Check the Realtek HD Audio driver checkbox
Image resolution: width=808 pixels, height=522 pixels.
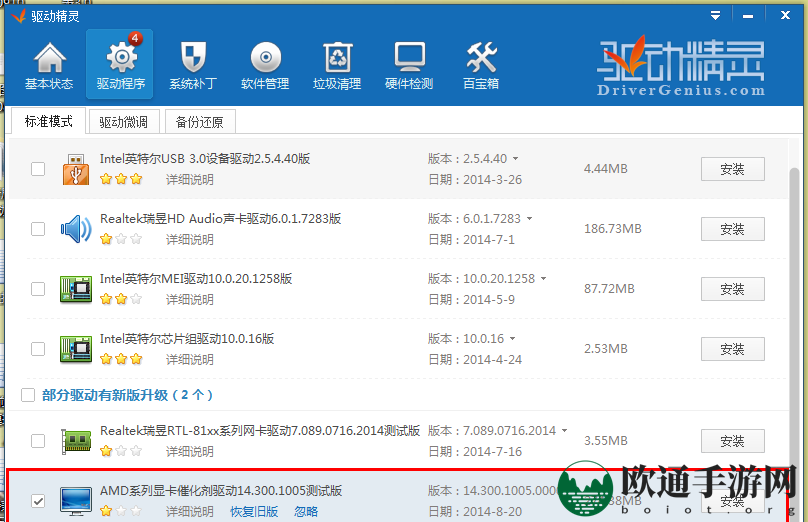coord(38,229)
